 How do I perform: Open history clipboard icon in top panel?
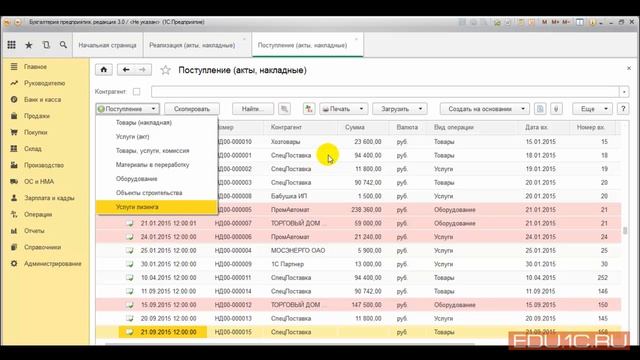(46, 45)
